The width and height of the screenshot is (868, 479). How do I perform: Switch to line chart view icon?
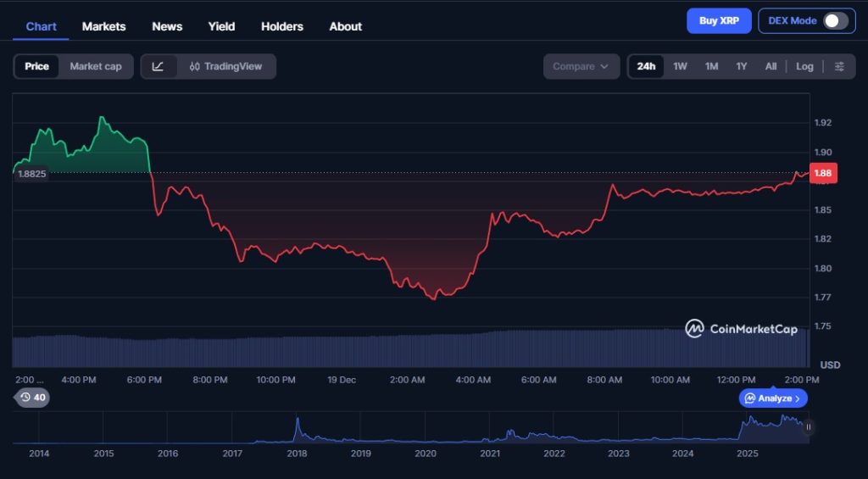pyautogui.click(x=159, y=66)
